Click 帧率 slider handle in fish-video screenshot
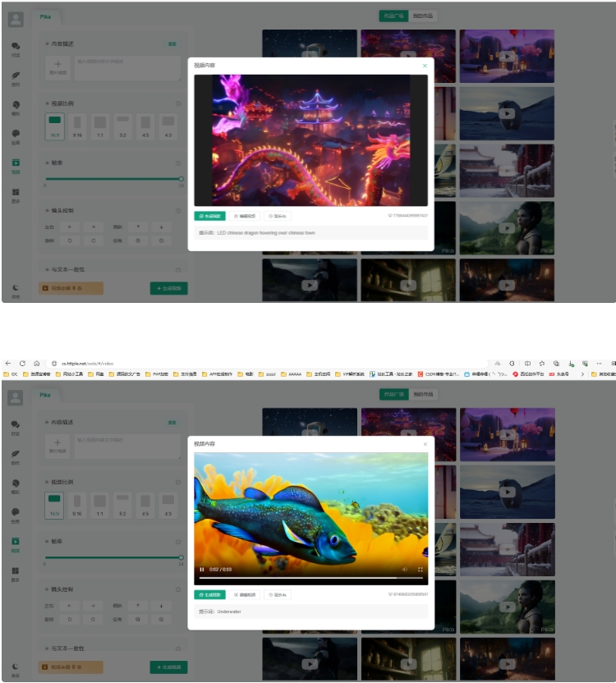 pos(181,557)
